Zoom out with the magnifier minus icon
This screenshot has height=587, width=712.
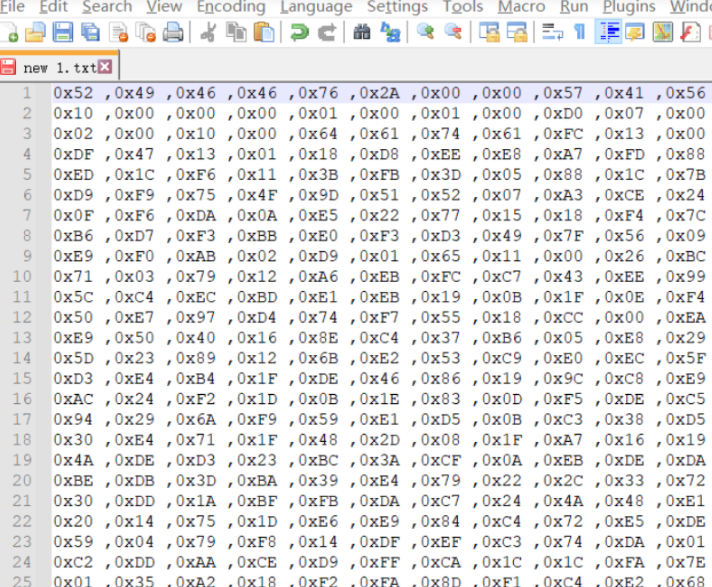pos(453,32)
